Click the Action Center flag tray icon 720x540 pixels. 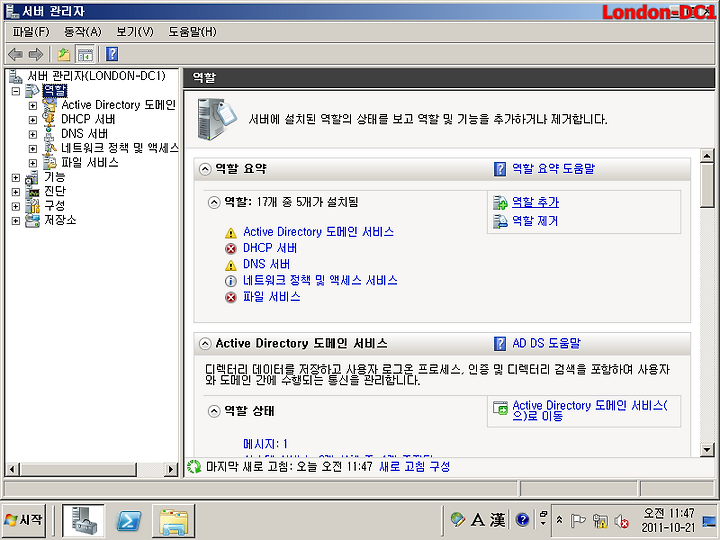coord(578,521)
